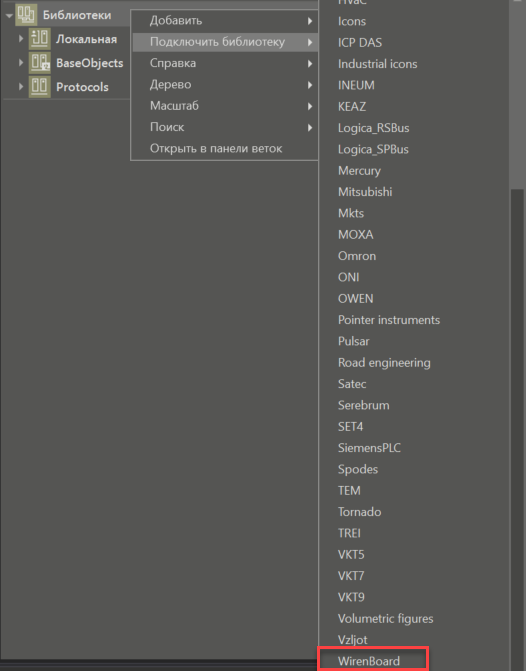The width and height of the screenshot is (526, 671).
Task: Click the Protocols library icon
Action: pos(40,86)
